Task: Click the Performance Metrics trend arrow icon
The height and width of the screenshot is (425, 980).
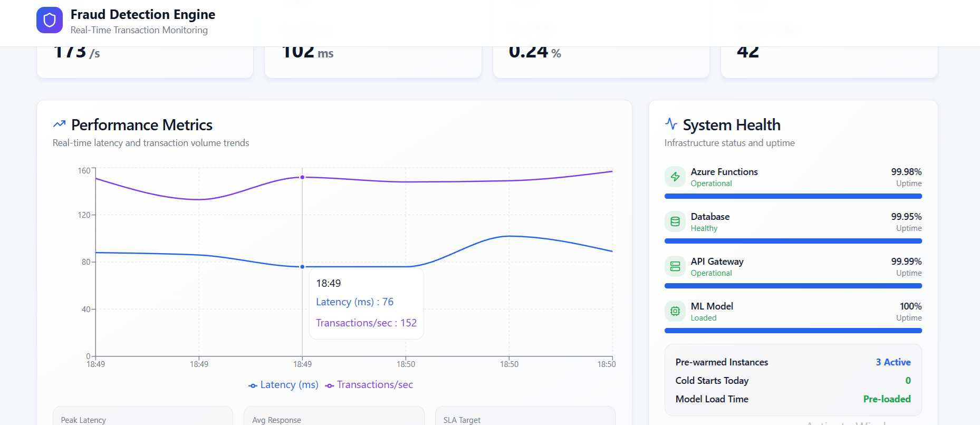Action: 59,124
